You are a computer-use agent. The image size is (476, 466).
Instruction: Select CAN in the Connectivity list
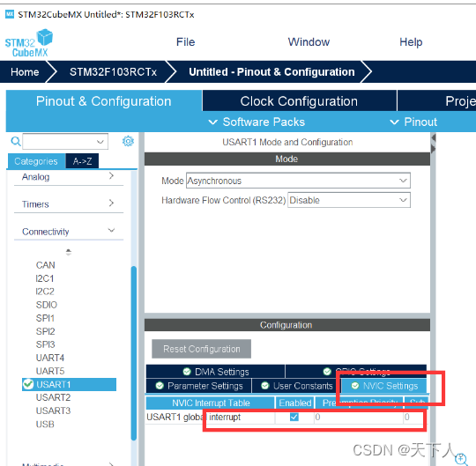coord(46,265)
